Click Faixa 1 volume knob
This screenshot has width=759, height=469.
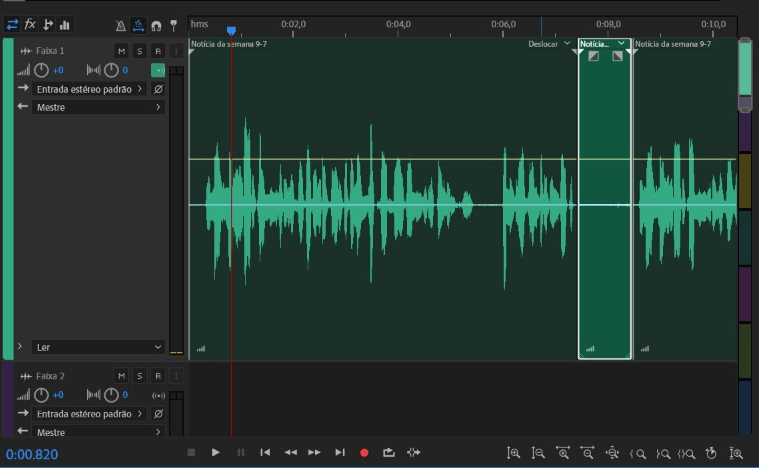pyautogui.click(x=41, y=70)
